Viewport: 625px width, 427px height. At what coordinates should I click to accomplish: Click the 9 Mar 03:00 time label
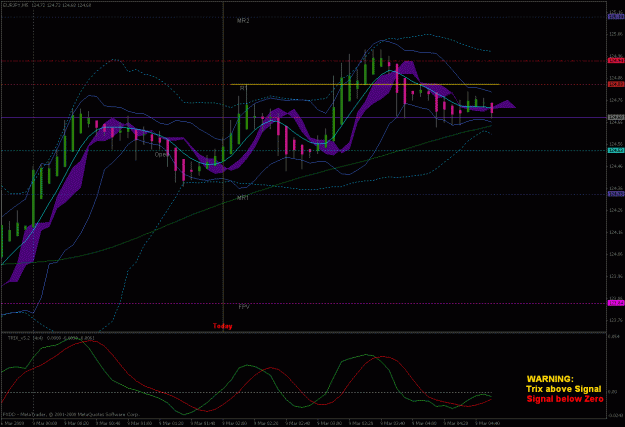tap(328, 423)
